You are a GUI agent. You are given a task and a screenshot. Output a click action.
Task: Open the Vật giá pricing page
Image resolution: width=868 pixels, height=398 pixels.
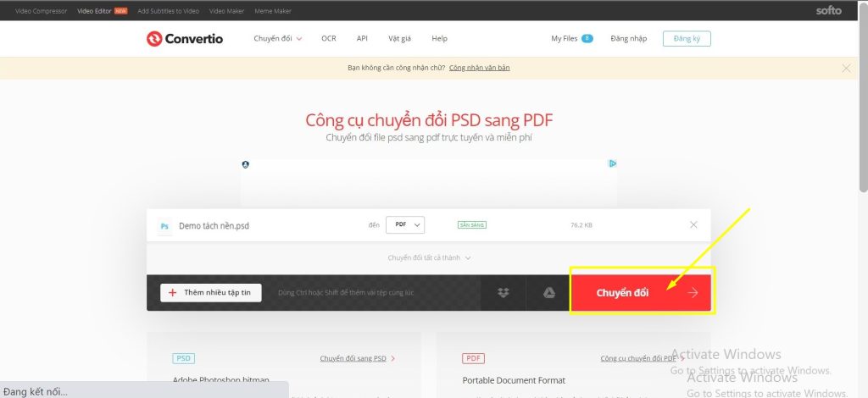click(x=400, y=39)
